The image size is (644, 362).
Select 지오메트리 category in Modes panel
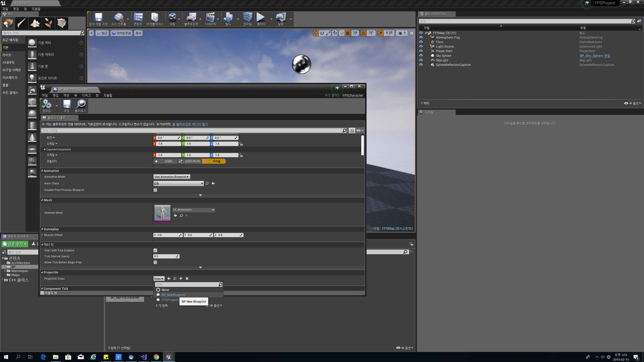click(x=10, y=78)
